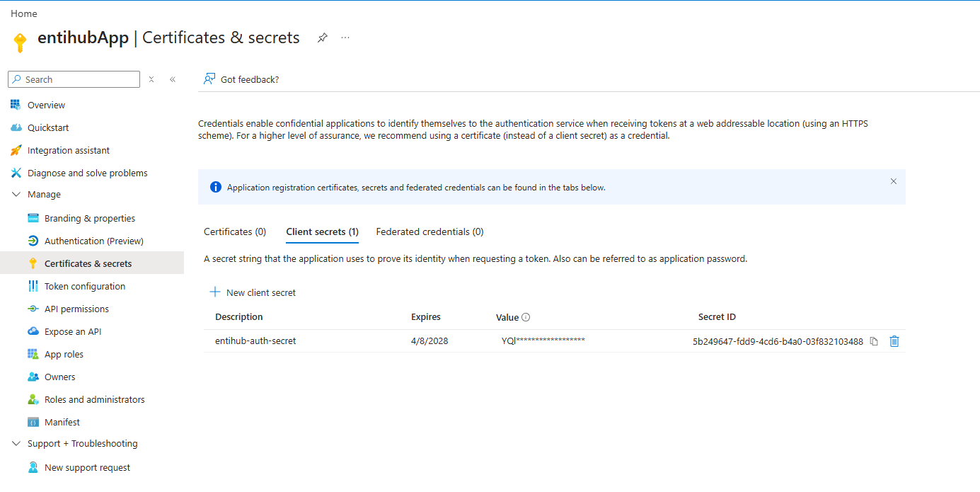Click the key icon for Certificates & secrets menu item
Image resolution: width=980 pixels, height=492 pixels.
pos(33,263)
